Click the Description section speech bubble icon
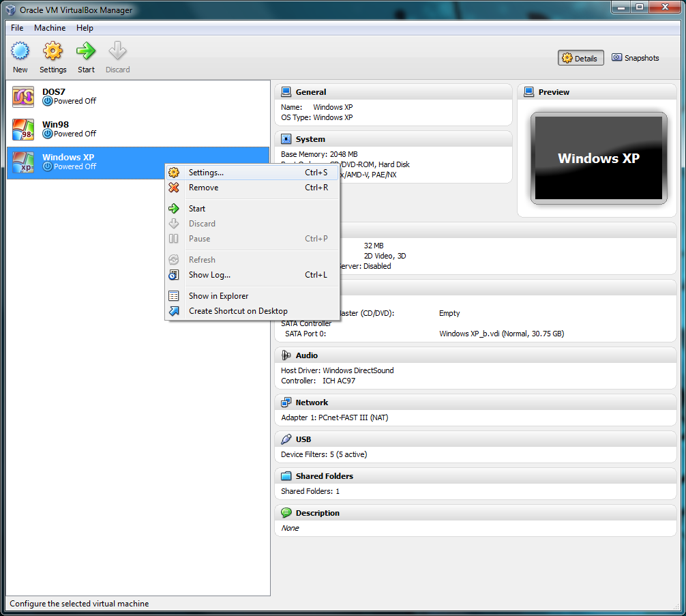Viewport: 686px width, 616px height. pyautogui.click(x=286, y=512)
